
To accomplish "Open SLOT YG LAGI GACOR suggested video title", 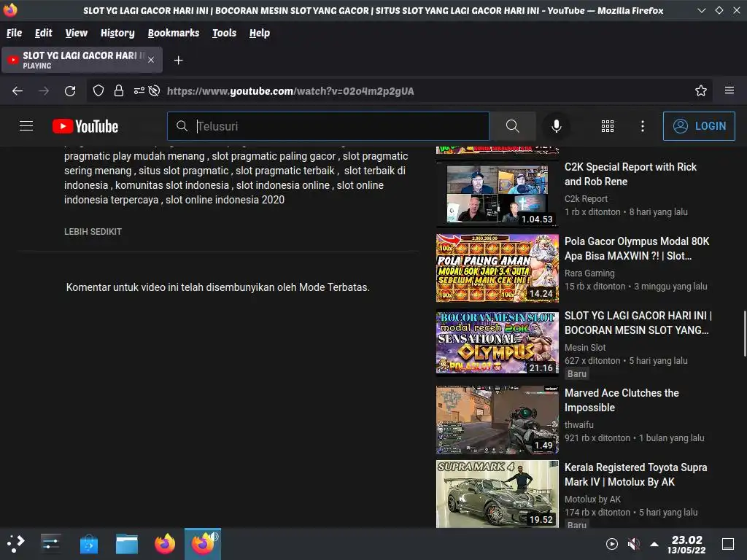I will coord(638,323).
